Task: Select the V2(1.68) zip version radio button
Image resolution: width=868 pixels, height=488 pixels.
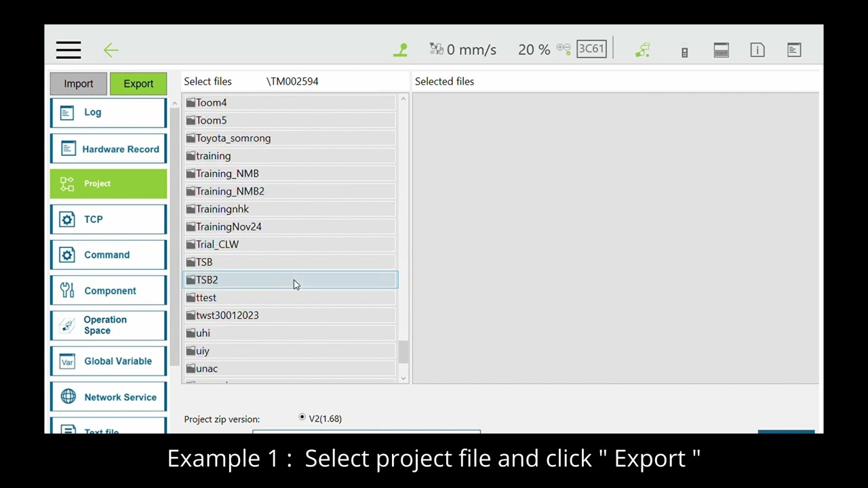Action: pos(302,418)
